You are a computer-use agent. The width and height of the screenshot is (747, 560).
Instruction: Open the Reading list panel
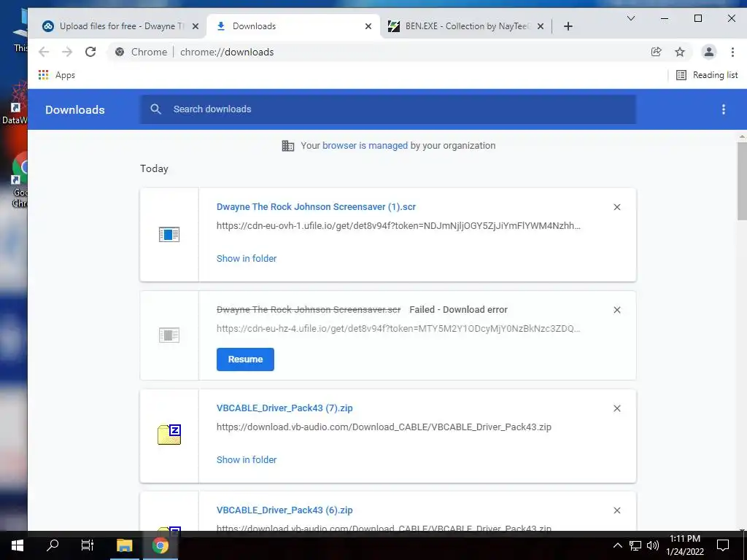(x=707, y=75)
